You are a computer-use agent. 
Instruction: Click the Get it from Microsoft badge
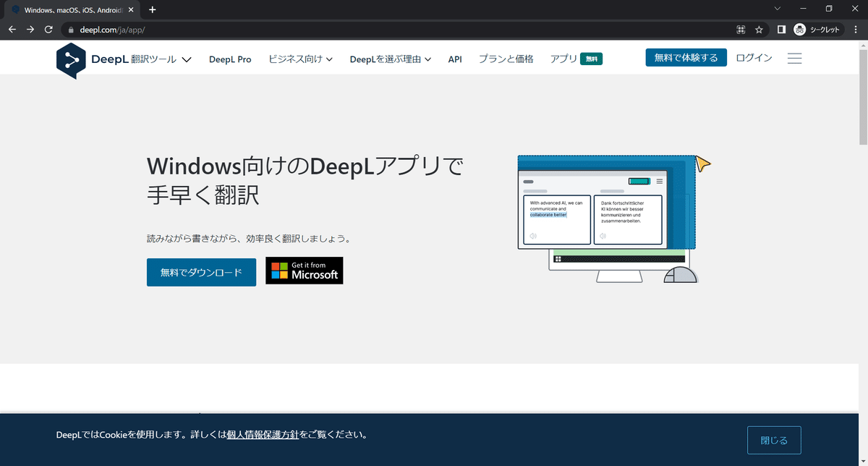pyautogui.click(x=305, y=271)
